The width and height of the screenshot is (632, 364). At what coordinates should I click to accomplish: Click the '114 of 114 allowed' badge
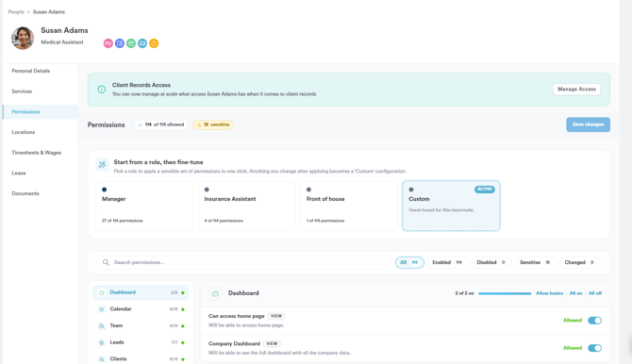click(161, 125)
